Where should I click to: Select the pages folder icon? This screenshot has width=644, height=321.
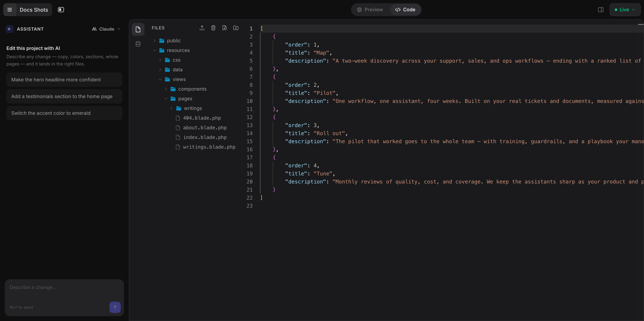pos(173,99)
